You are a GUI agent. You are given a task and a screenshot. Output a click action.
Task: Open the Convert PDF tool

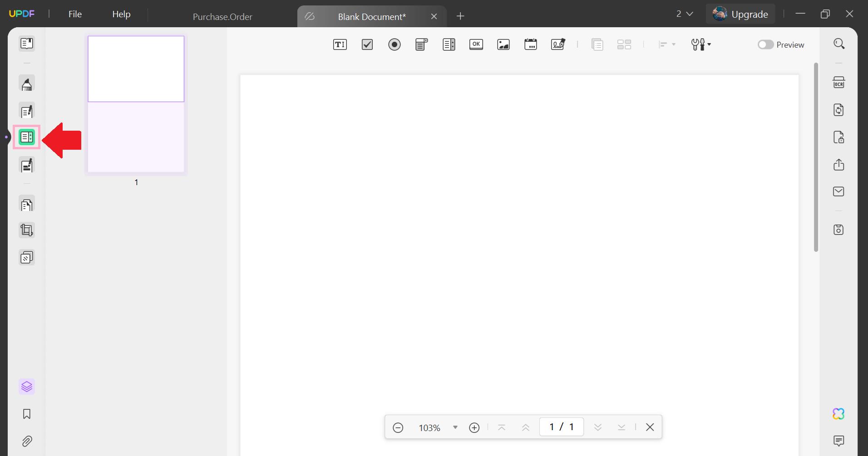[839, 110]
